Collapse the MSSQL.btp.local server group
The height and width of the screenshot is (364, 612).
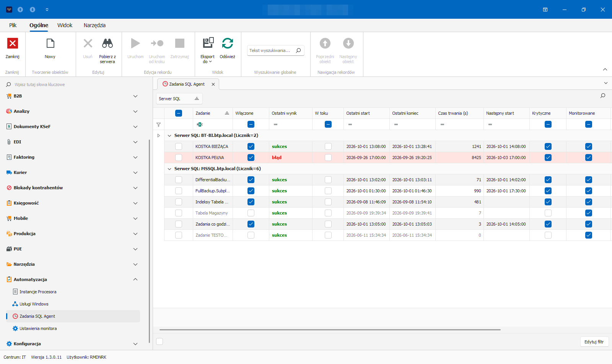coord(169,169)
